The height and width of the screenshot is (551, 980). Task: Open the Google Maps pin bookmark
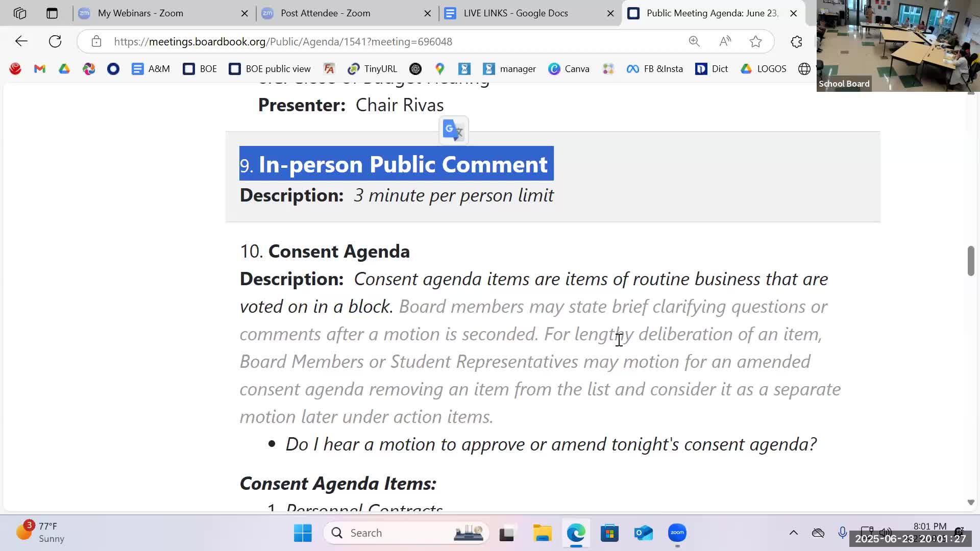[440, 69]
